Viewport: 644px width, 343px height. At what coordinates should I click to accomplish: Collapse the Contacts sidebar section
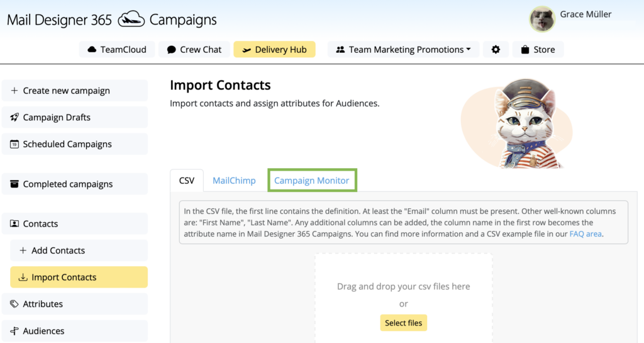(x=75, y=223)
